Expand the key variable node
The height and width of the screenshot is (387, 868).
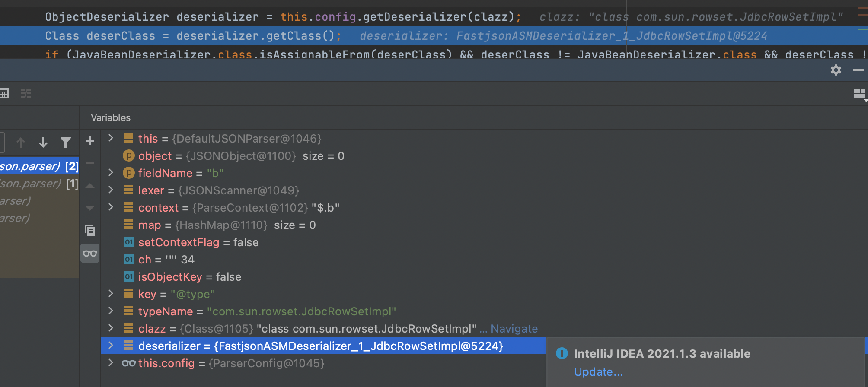click(x=111, y=294)
